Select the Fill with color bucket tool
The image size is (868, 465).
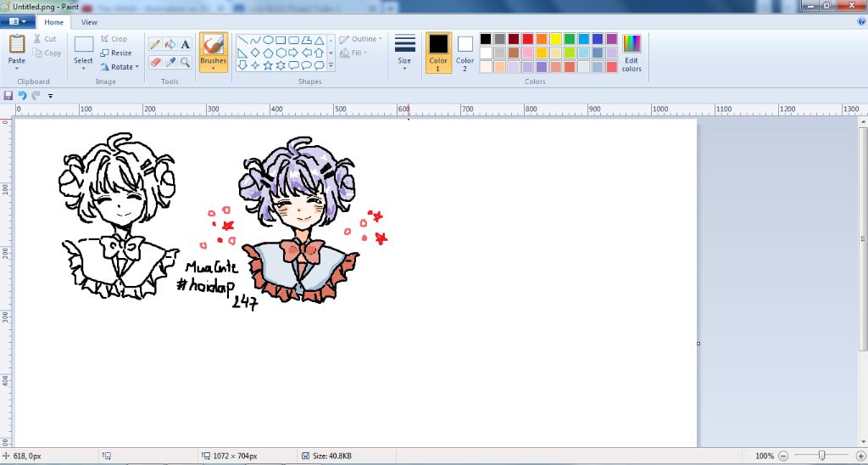coord(170,44)
